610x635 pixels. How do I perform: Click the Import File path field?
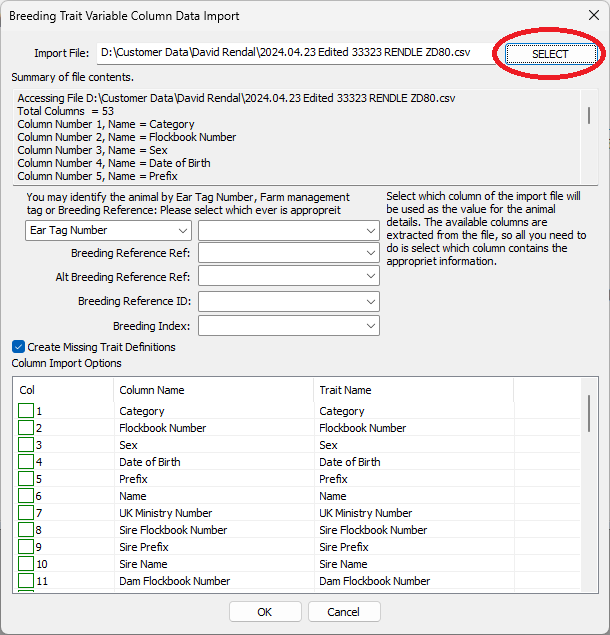(296, 53)
